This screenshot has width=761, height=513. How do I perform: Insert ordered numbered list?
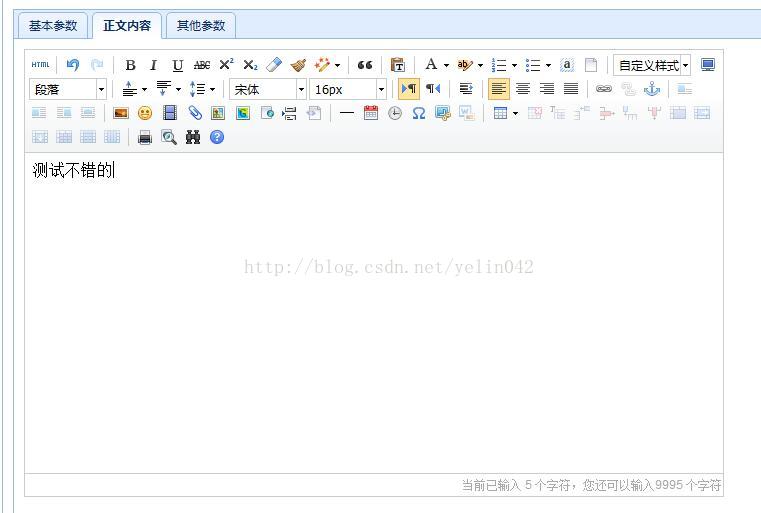tap(499, 65)
